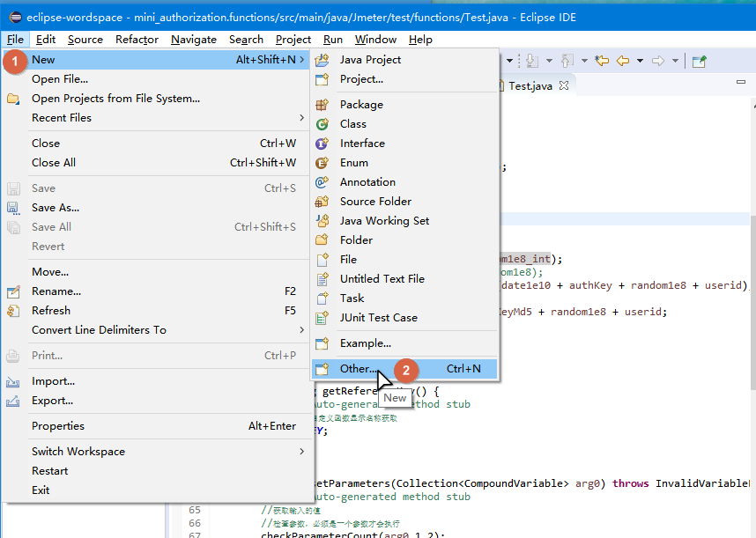The image size is (756, 538).
Task: Expand Convert Line Delimiters To submenu
Action: click(x=302, y=330)
